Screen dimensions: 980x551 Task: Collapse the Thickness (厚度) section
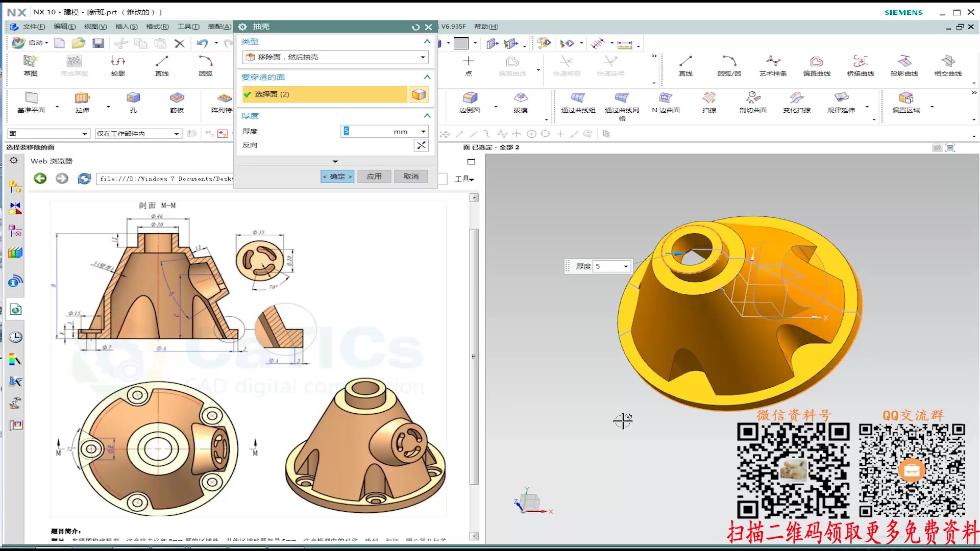427,116
